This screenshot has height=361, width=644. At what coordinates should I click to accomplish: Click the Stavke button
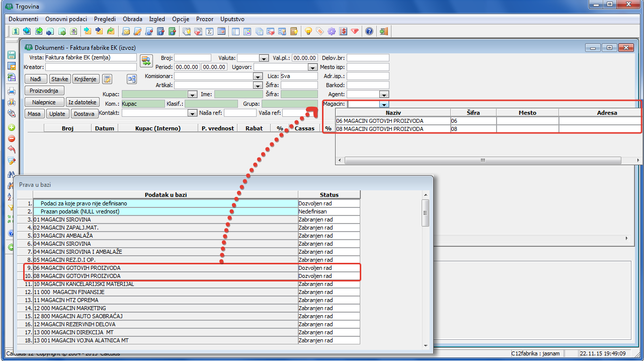[60, 79]
